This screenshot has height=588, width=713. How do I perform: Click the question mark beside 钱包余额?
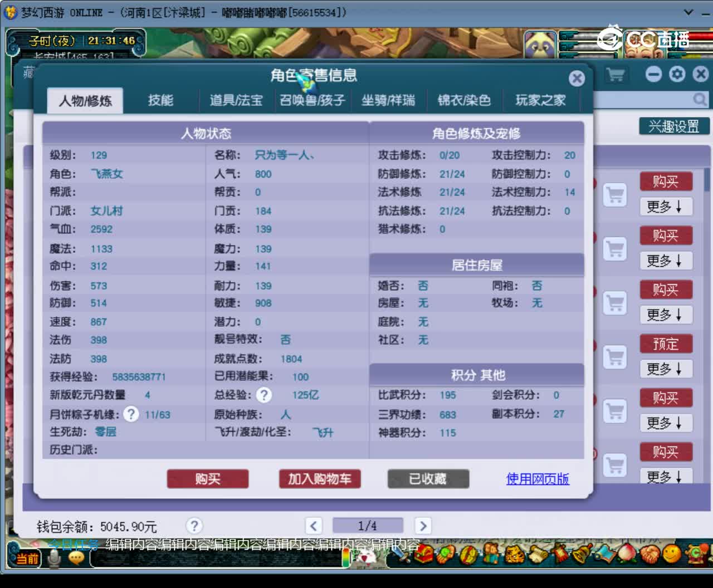194,526
